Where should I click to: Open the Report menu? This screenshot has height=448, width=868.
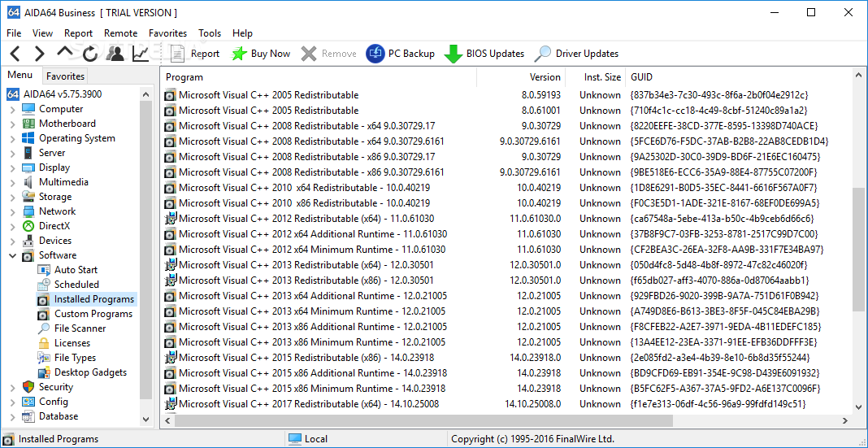[78, 33]
